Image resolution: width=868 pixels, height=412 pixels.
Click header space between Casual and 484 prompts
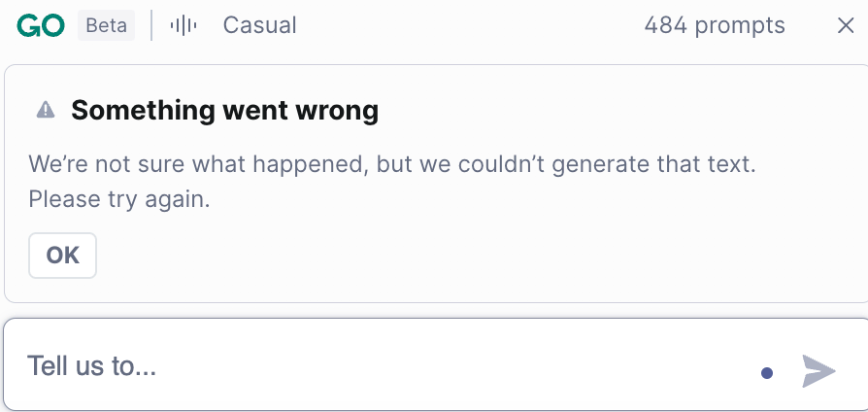466,25
